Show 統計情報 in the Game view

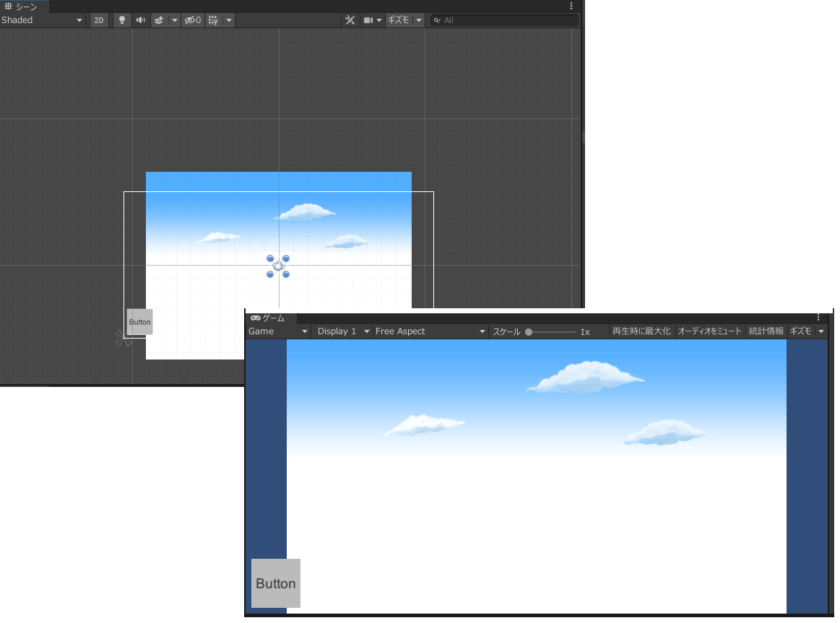tap(766, 331)
